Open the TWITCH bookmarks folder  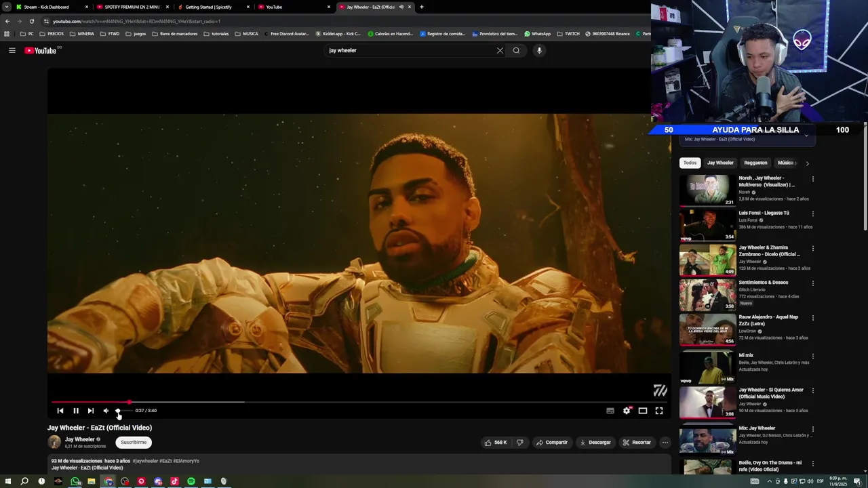coord(568,34)
